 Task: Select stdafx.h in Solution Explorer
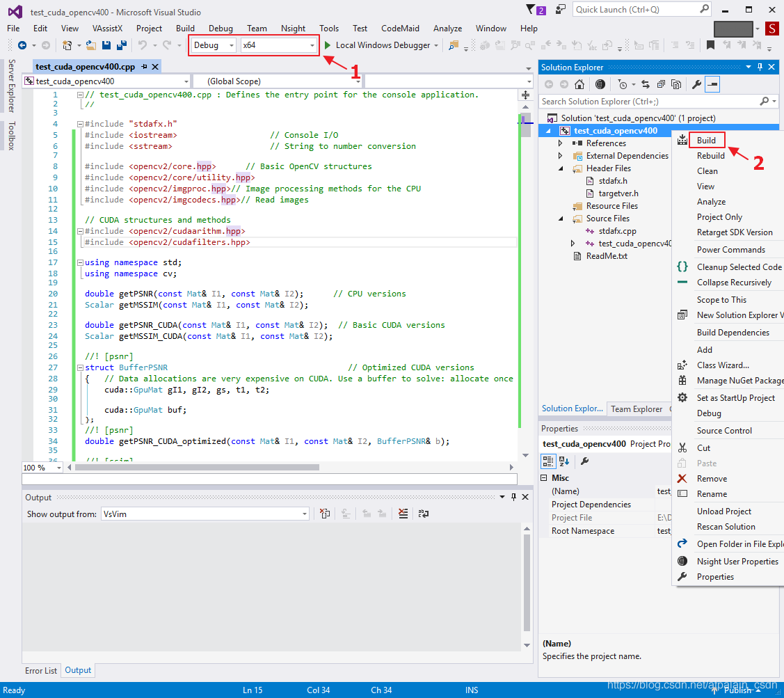613,181
